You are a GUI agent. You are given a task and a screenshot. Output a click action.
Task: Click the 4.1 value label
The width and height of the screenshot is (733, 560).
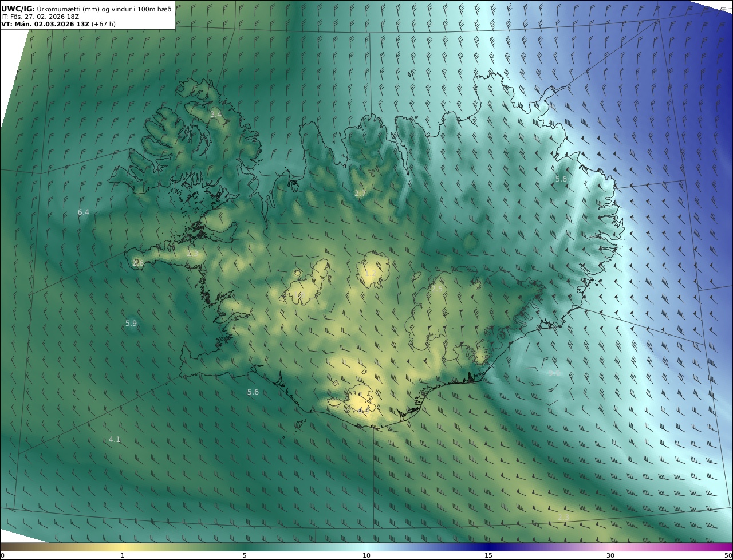(115, 439)
